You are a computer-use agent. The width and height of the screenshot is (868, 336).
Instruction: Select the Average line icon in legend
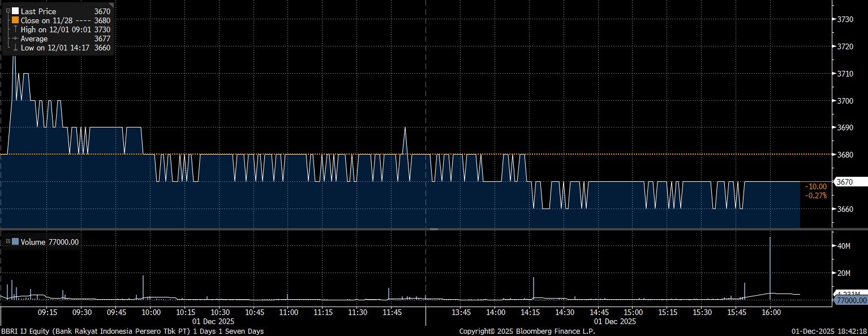(x=15, y=39)
